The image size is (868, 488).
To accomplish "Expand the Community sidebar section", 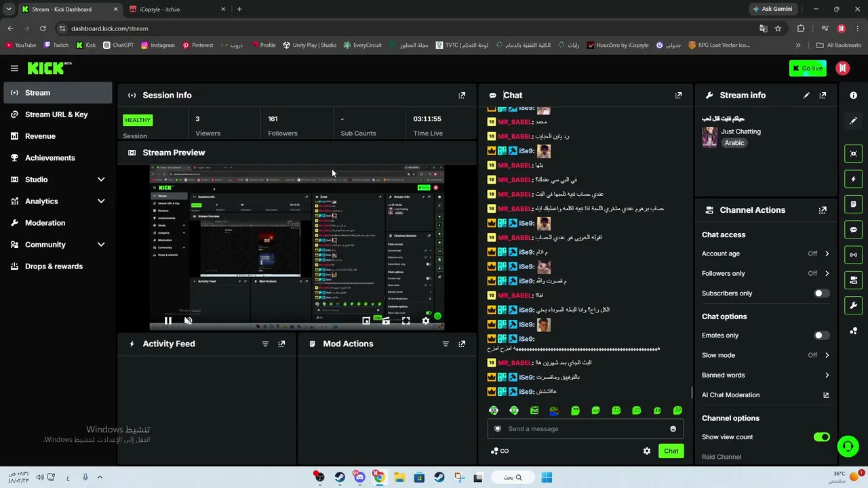I will pos(101,245).
